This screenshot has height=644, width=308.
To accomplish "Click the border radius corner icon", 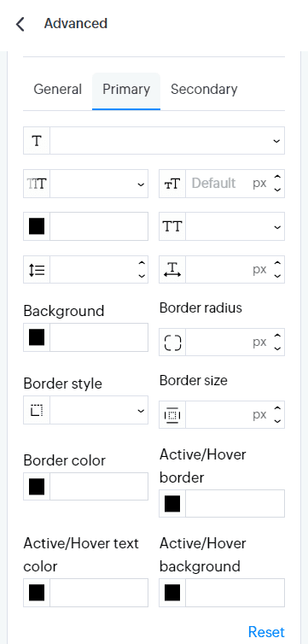I will click(x=172, y=342).
